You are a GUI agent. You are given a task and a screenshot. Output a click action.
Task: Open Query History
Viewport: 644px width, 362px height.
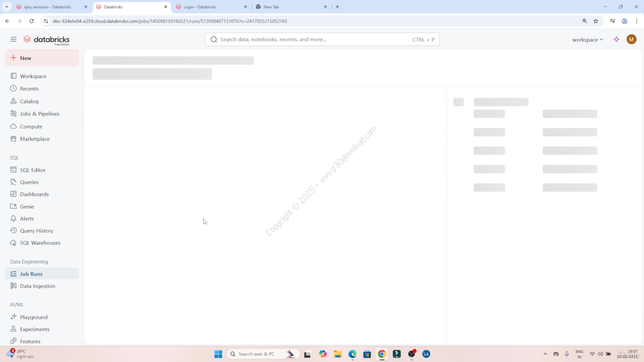pos(36,231)
